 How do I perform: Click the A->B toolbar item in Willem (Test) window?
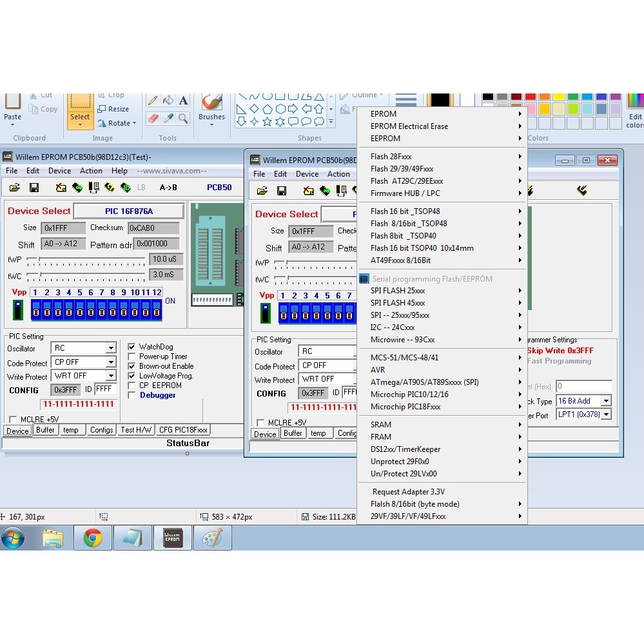[x=168, y=188]
